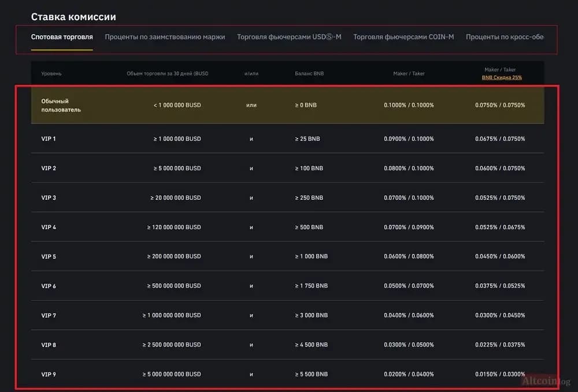Click the < 1 000 000 BUSD cell
Image resolution: width=578 pixels, height=392 pixels.
[177, 105]
